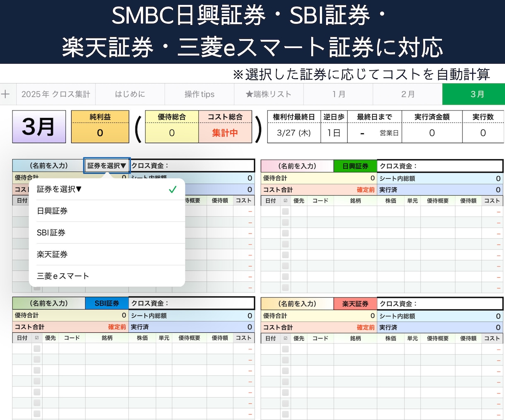Switch to the はじめに tab
This screenshot has width=505, height=420.
click(130, 94)
